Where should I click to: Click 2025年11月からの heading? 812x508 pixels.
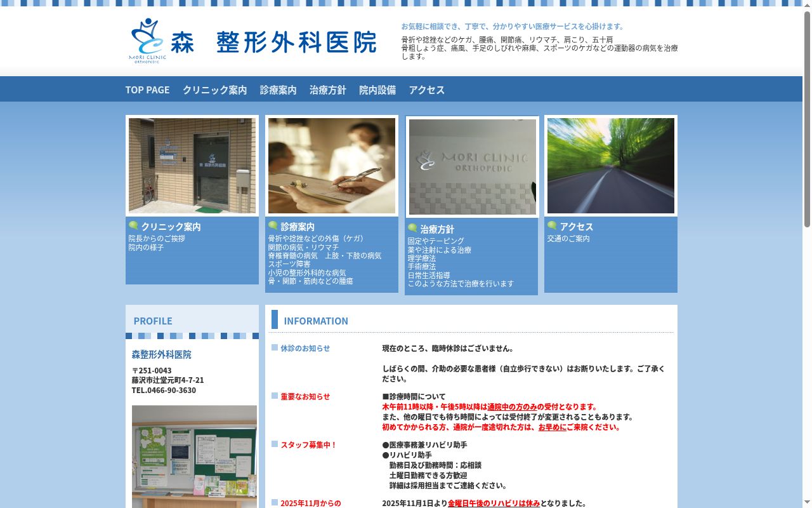(311, 504)
